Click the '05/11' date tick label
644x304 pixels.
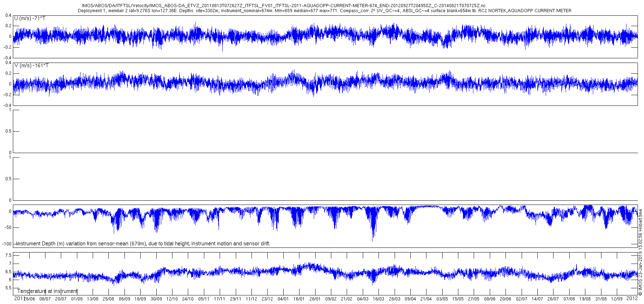point(204,299)
